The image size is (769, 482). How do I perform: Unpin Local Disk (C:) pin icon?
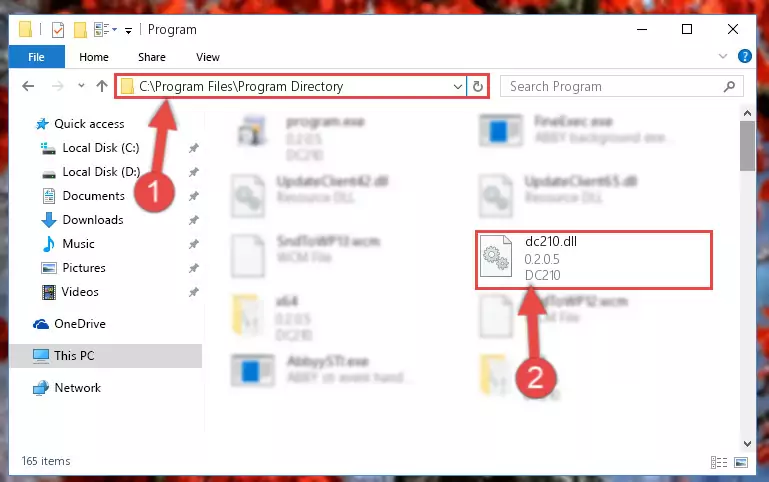[x=194, y=148]
